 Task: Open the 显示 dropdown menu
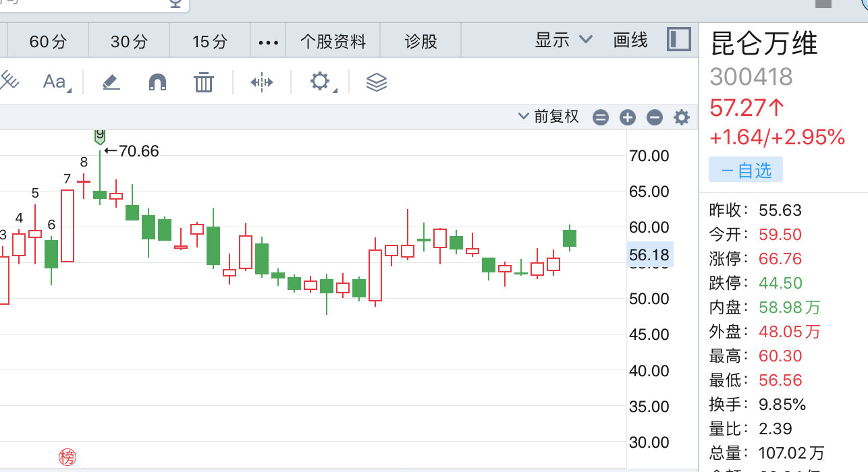[x=564, y=40]
